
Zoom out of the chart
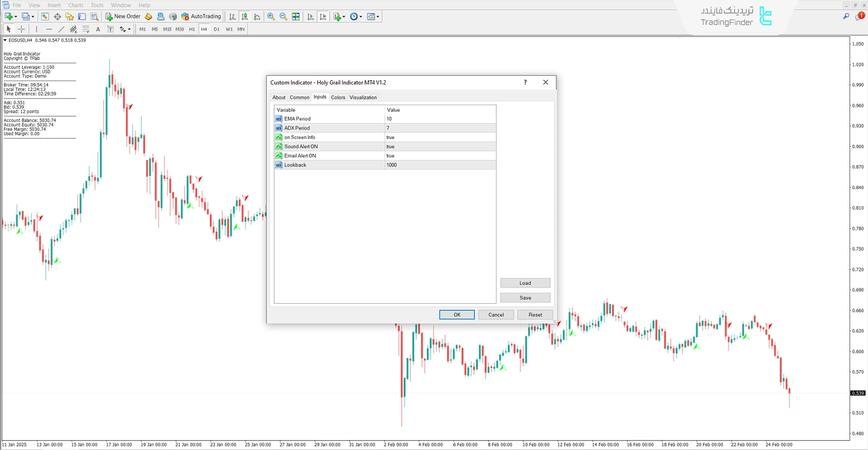click(283, 17)
